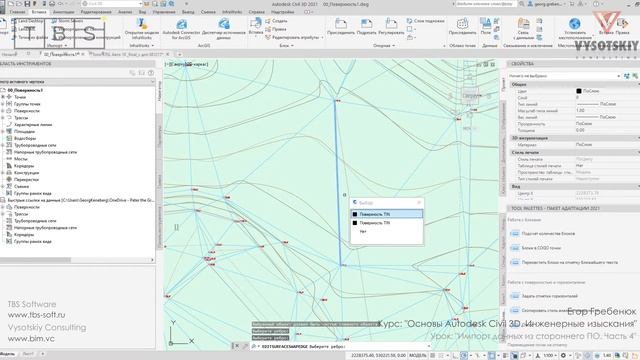Select Водосборы in the tree
This screenshot has width=640, height=360.
(x=25, y=138)
